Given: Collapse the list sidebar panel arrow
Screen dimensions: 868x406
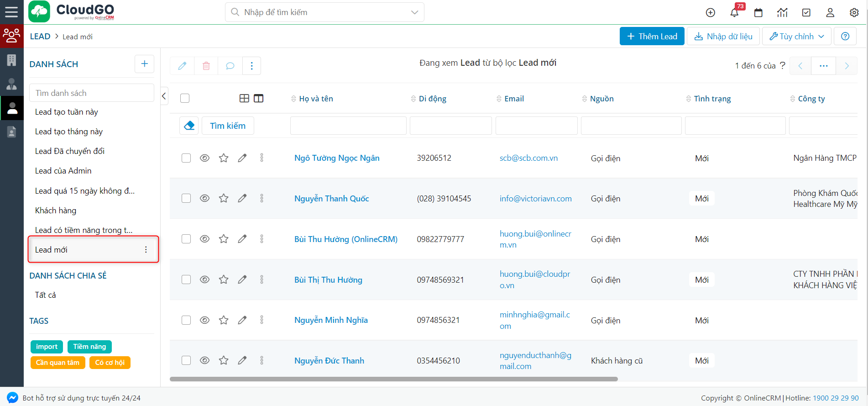Looking at the screenshot, I should click(164, 96).
